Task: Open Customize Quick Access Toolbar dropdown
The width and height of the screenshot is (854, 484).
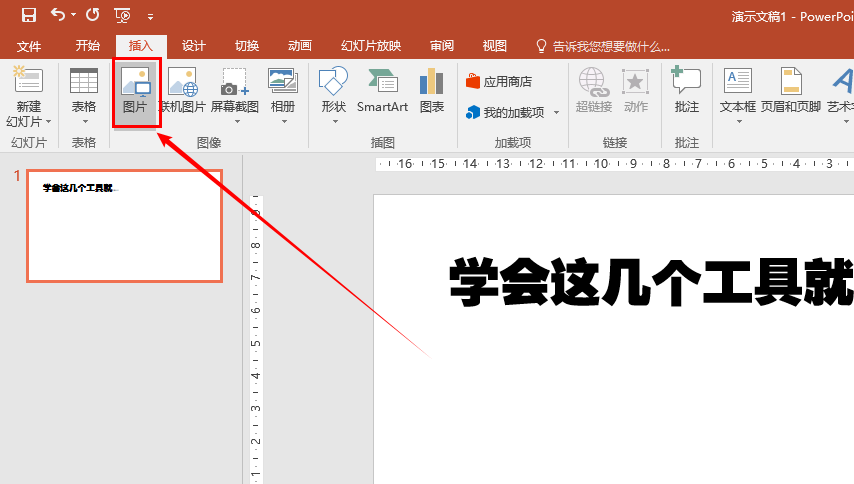Action: click(x=150, y=17)
